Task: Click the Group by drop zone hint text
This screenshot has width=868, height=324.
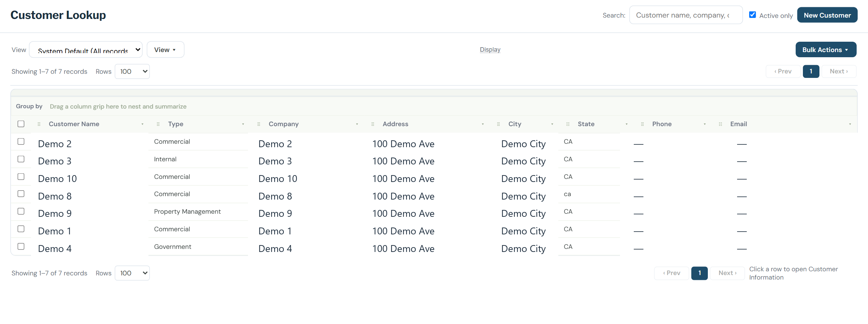Action: pos(118,107)
